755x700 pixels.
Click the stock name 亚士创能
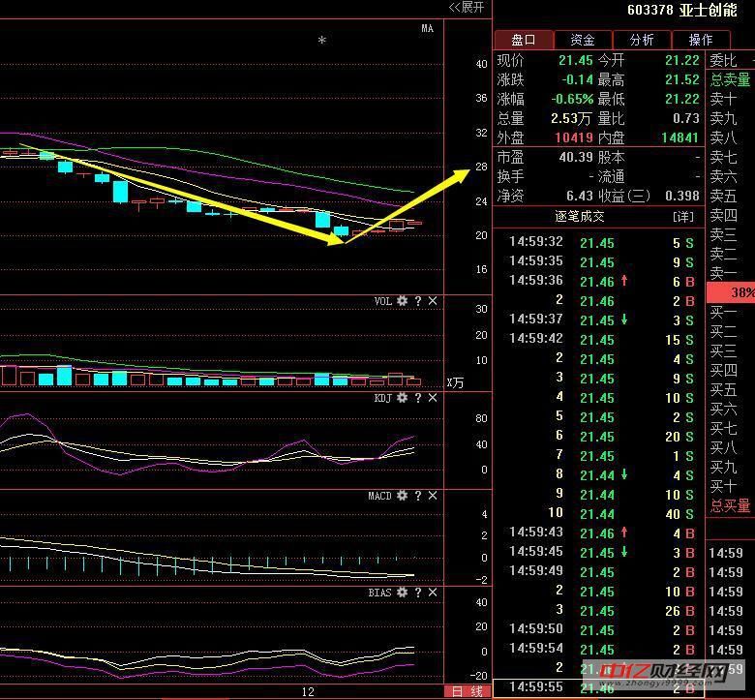click(709, 11)
